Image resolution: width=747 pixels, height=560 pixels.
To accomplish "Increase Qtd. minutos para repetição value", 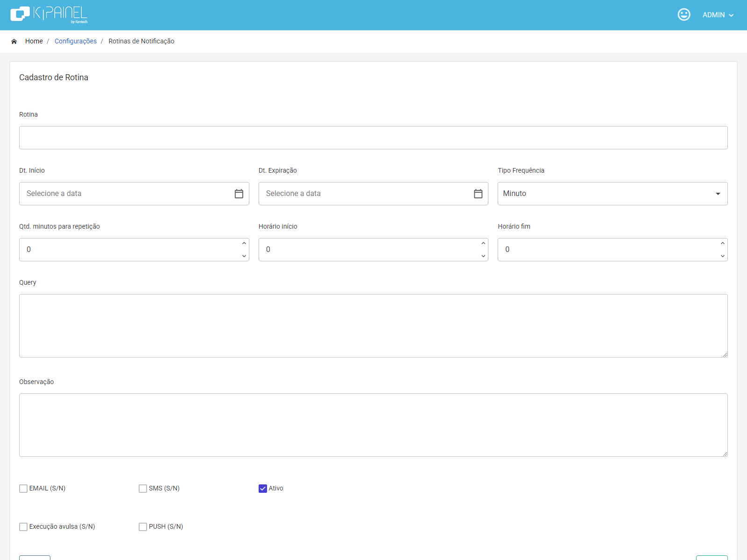I will click(x=244, y=243).
